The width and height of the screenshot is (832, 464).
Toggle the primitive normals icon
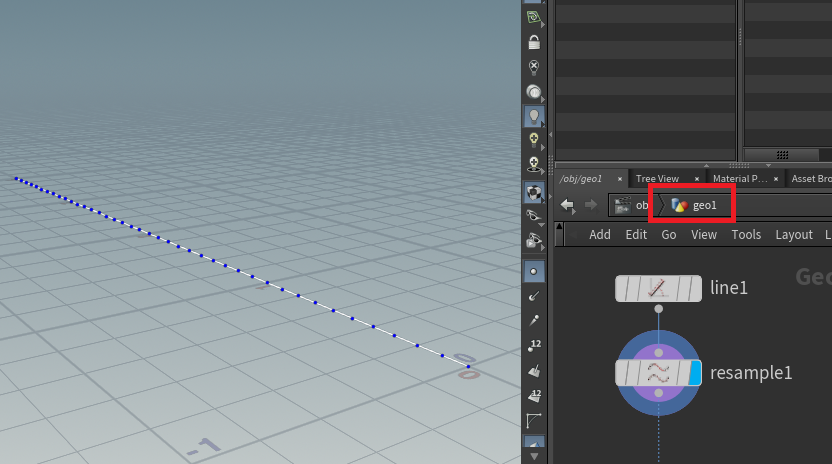coord(534,371)
